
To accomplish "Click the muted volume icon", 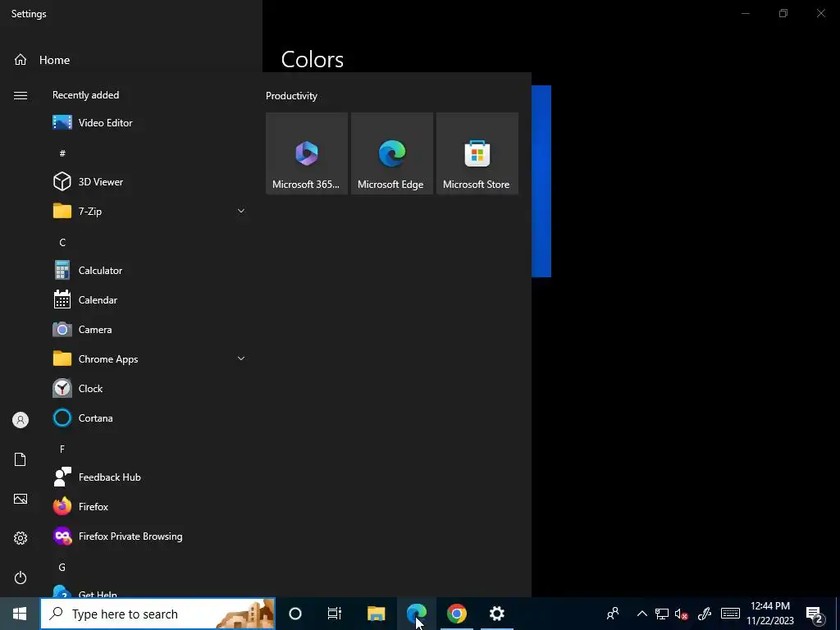I will (x=682, y=614).
